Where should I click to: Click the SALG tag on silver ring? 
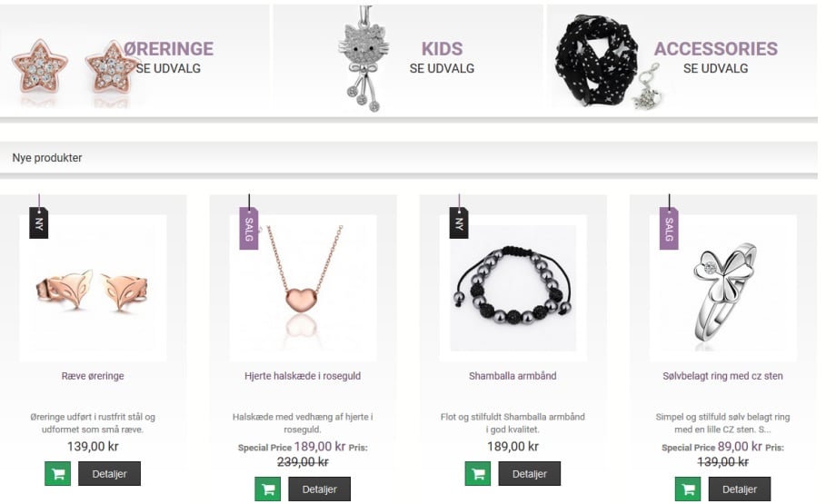[669, 228]
